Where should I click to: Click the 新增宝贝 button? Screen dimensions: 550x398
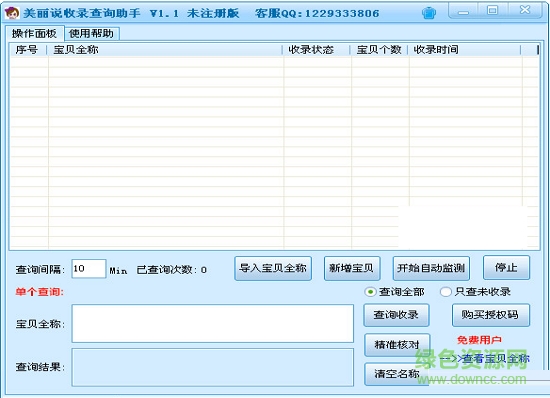click(352, 268)
